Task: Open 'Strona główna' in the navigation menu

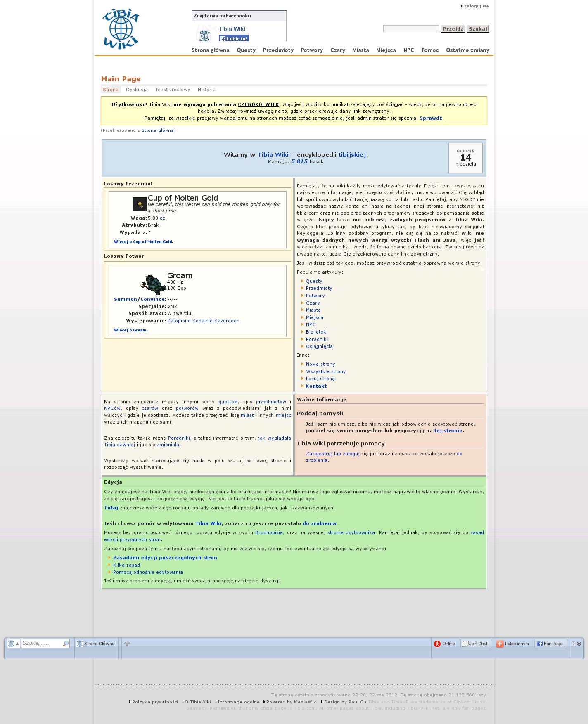Action: tap(211, 50)
